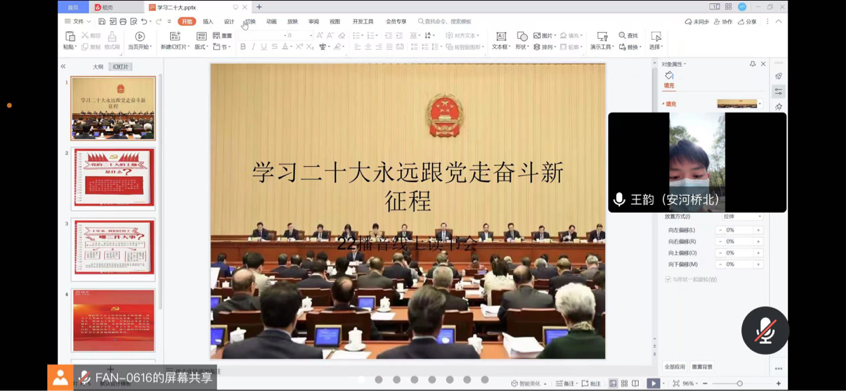Open the font size dropdown

pos(311,35)
